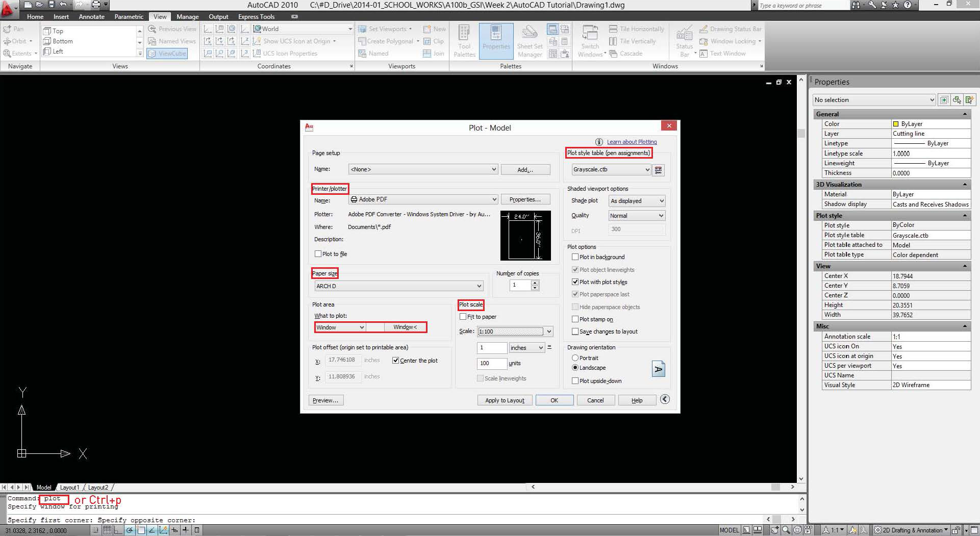
Task: Click Apply to Layout button
Action: click(x=505, y=400)
